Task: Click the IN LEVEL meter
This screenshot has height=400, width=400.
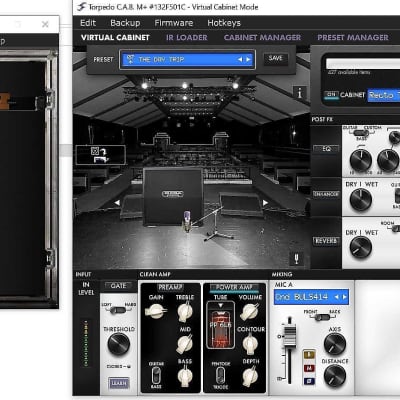Action: 86,343
